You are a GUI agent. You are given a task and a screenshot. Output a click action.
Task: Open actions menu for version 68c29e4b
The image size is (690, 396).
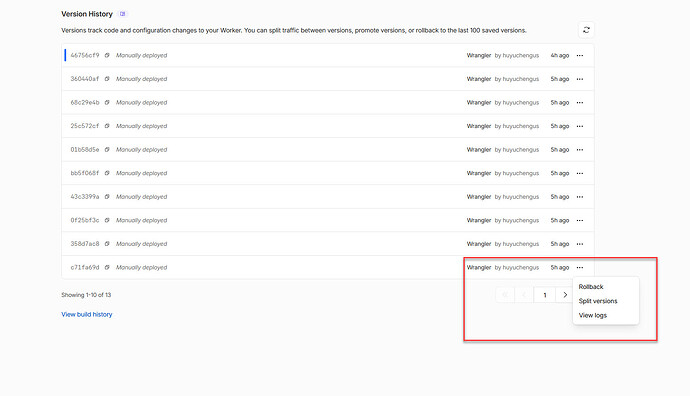tap(580, 103)
